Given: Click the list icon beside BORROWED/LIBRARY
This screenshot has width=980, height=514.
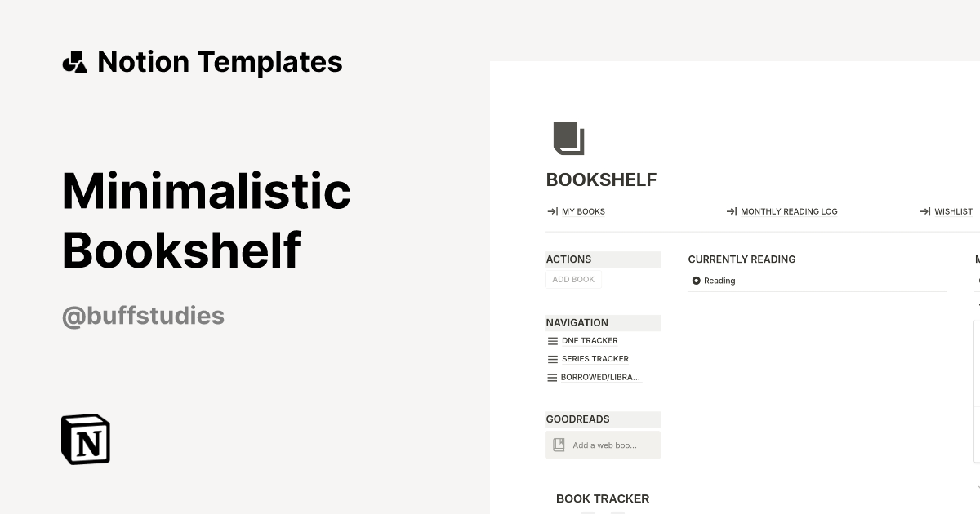Looking at the screenshot, I should 552,377.
